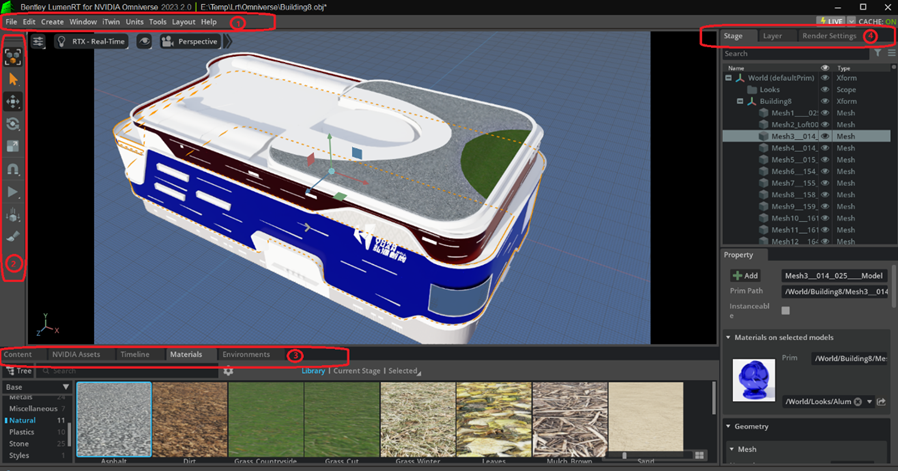This screenshot has height=471, width=898.
Task: Open the material binding dropdown arrow
Action: coord(869,402)
